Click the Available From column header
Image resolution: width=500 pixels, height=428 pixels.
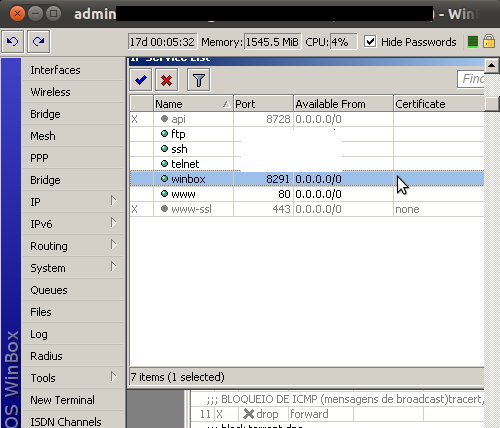coord(343,104)
